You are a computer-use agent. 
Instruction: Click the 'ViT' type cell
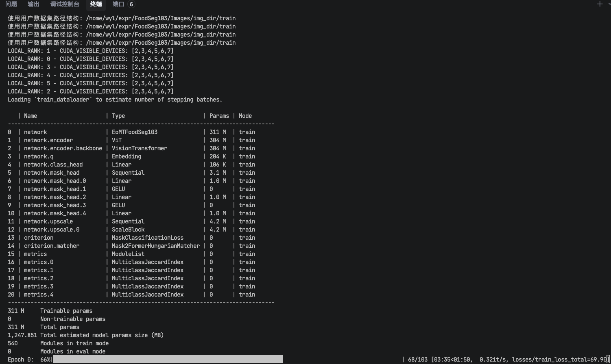click(x=117, y=140)
